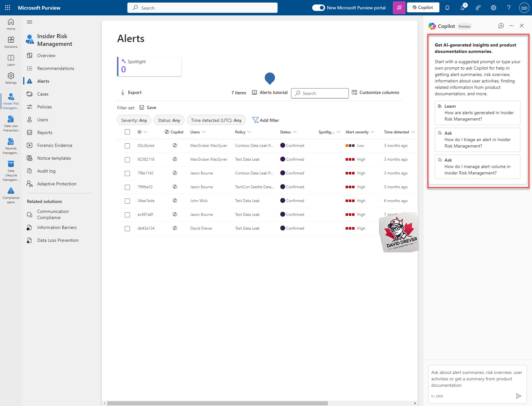Check the select-all alerts checkbox

127,132
